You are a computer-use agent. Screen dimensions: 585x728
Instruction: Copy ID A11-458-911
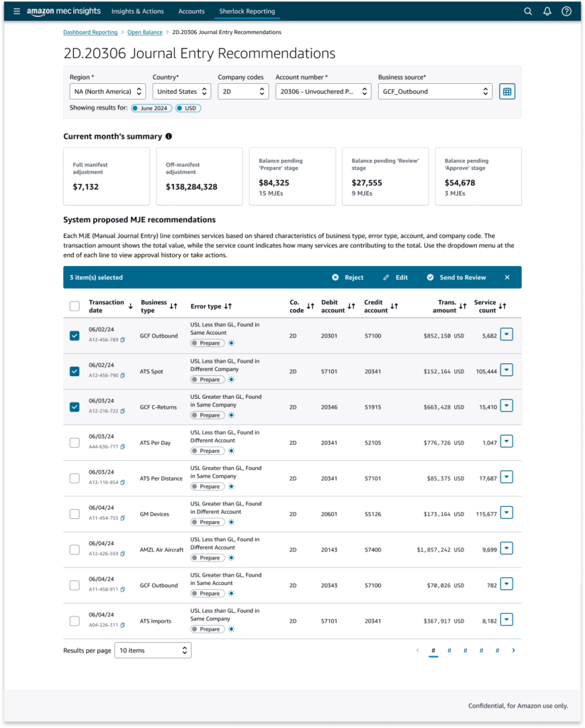coord(122,589)
